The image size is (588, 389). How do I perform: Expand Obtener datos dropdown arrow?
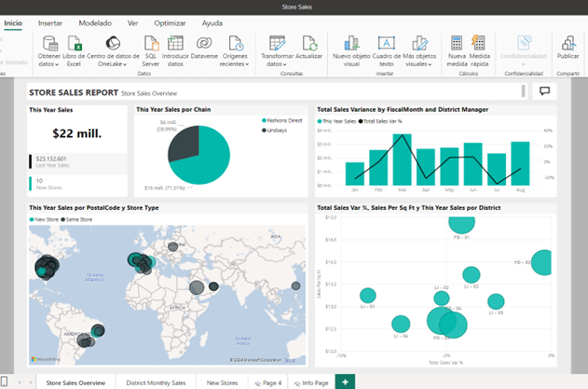tap(57, 64)
